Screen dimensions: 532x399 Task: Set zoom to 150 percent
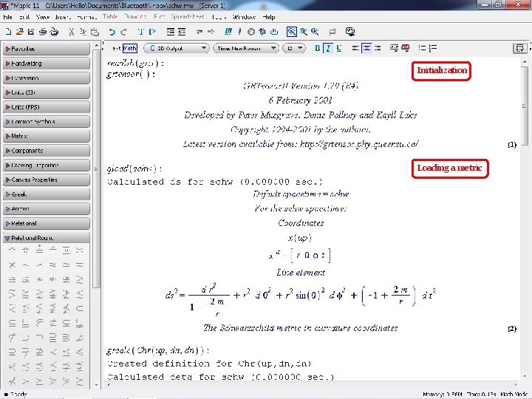[x=304, y=32]
